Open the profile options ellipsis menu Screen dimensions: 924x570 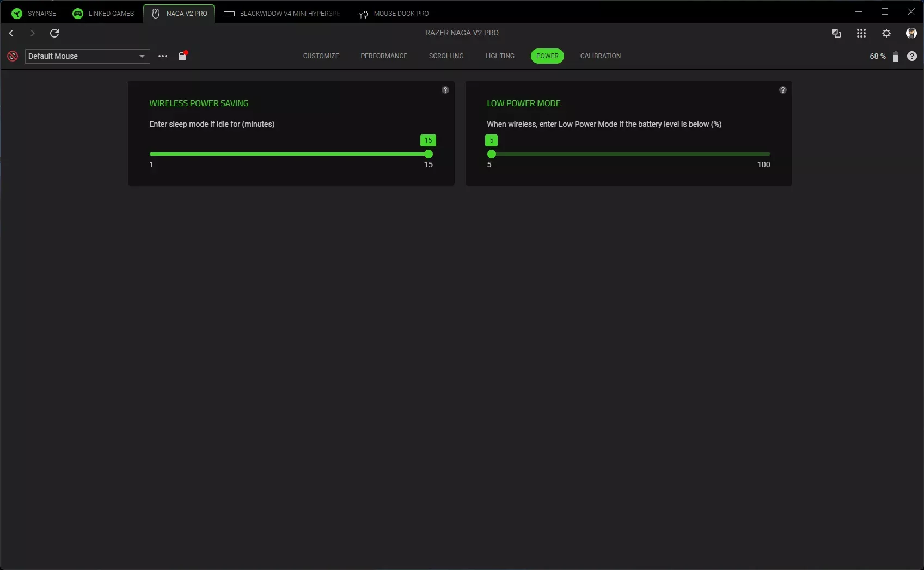click(163, 56)
